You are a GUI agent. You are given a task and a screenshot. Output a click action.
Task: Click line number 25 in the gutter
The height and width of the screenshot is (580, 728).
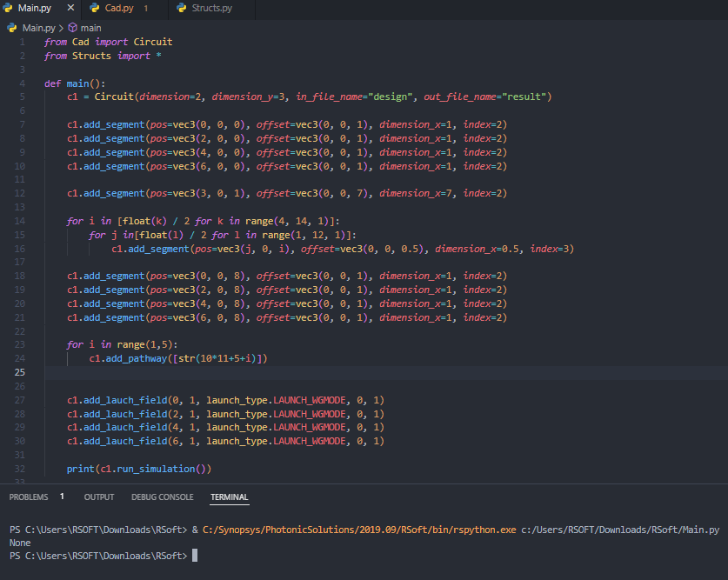pos(19,372)
